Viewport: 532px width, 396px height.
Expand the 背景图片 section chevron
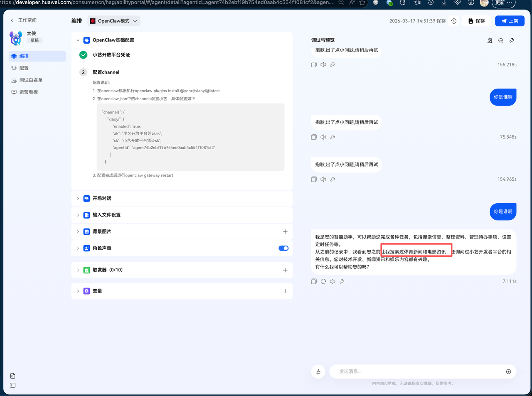[x=78, y=232]
